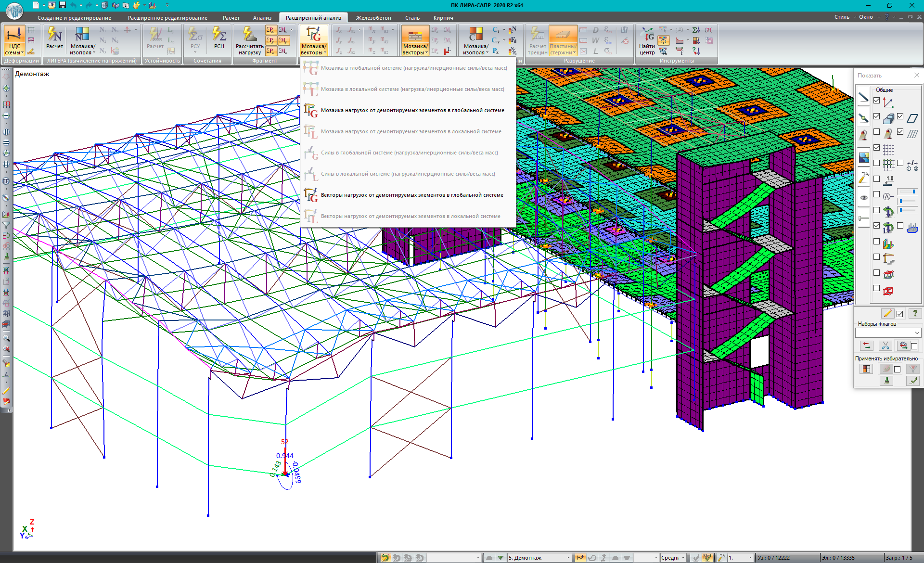Viewport: 924px width, 563px height.
Task: Click the green checkmark apply button
Action: click(913, 381)
